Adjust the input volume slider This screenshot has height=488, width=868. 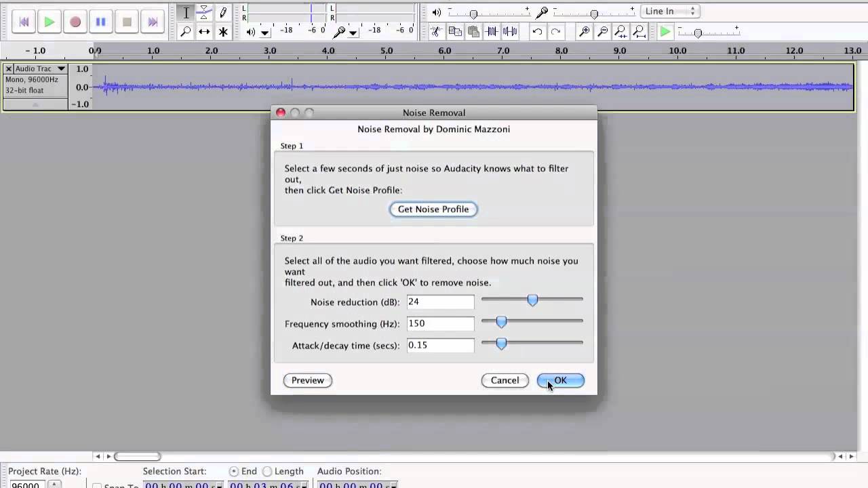594,13
